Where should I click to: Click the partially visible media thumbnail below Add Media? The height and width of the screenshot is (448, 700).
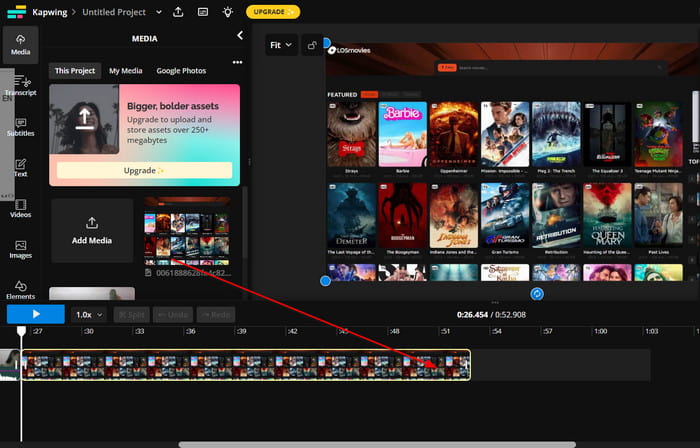click(92, 293)
